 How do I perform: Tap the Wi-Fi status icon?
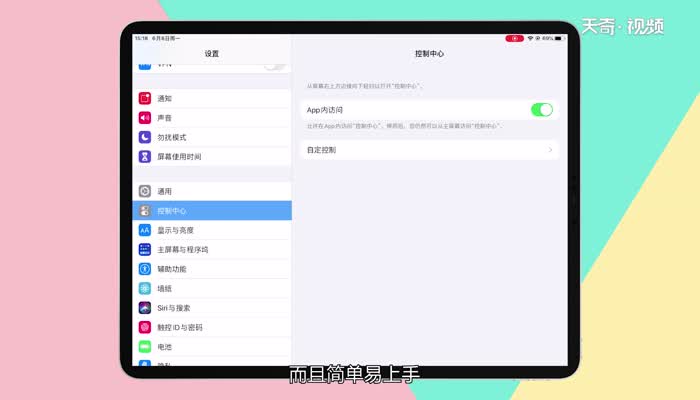(530, 38)
